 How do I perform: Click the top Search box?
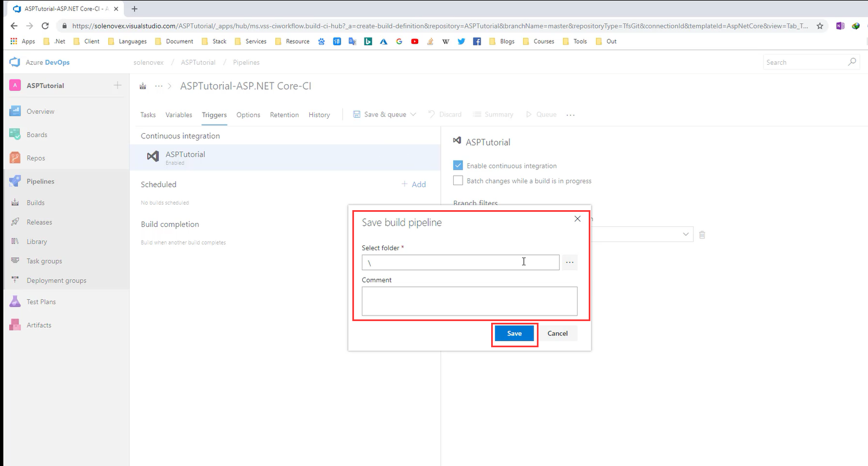coord(811,62)
